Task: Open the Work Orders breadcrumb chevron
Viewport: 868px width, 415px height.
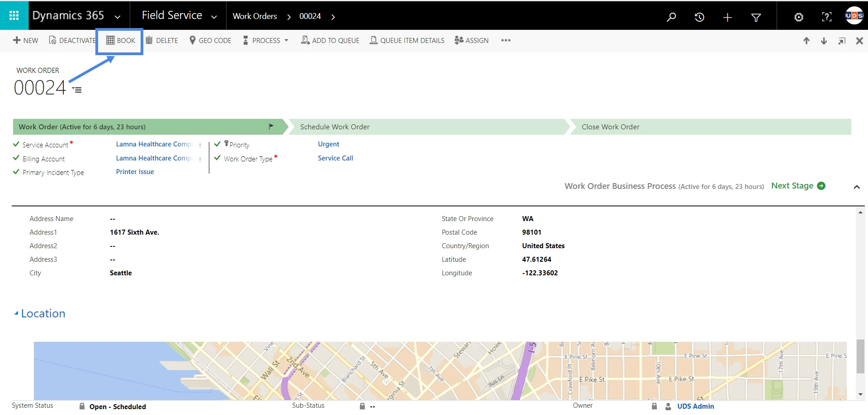Action: point(289,17)
